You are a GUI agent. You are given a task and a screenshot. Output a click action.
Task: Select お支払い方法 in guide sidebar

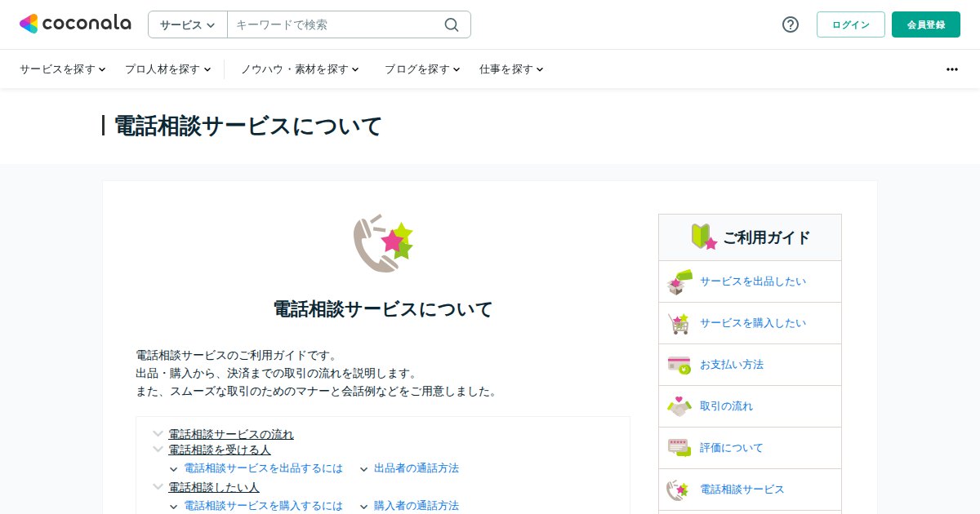pos(750,365)
